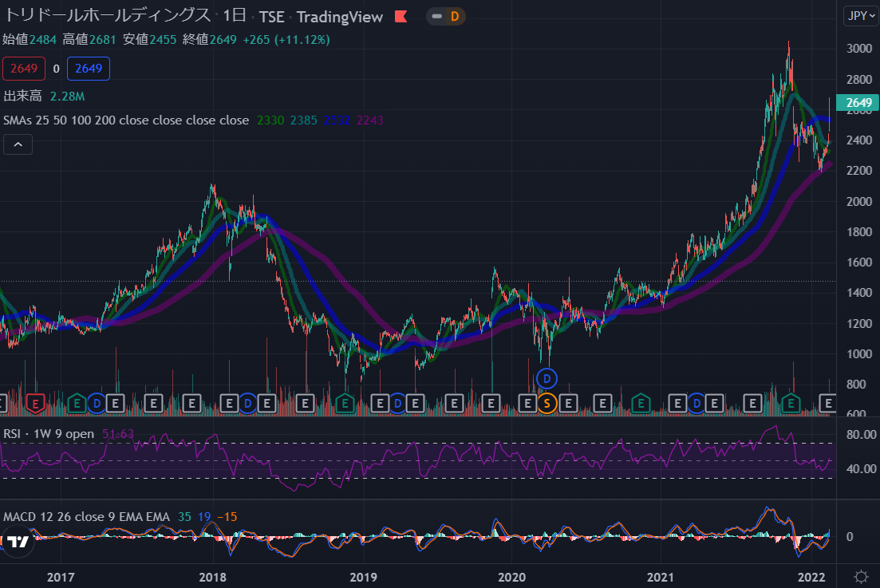The height and width of the screenshot is (588, 880).
Task: Click the blue D dividend marker above the S
Action: click(x=547, y=379)
